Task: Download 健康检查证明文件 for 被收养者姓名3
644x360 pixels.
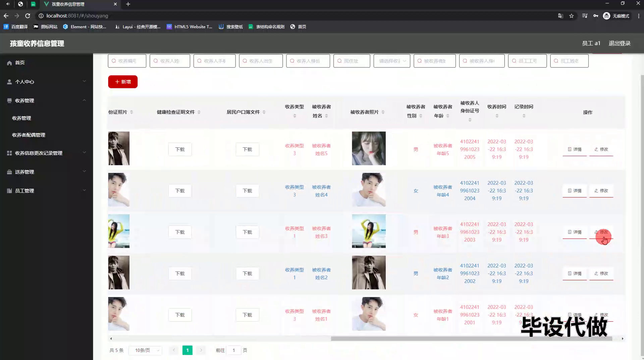Action: coord(180,232)
